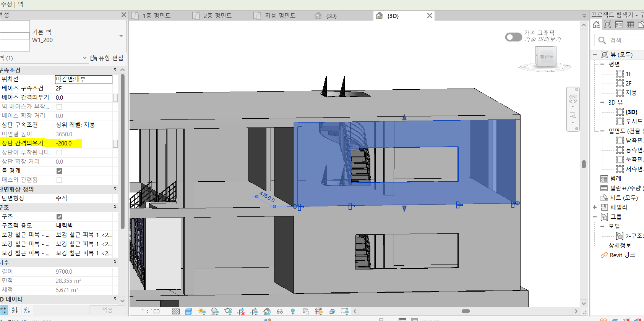Switch to the 지붕 평면도 tab
Viewport: 644px width, 321px height.
pos(280,16)
